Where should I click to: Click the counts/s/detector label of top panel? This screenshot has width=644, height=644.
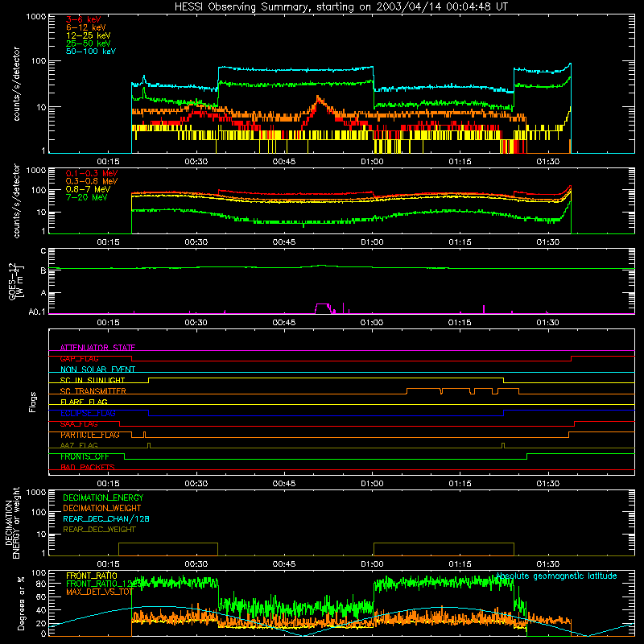click(x=16, y=84)
